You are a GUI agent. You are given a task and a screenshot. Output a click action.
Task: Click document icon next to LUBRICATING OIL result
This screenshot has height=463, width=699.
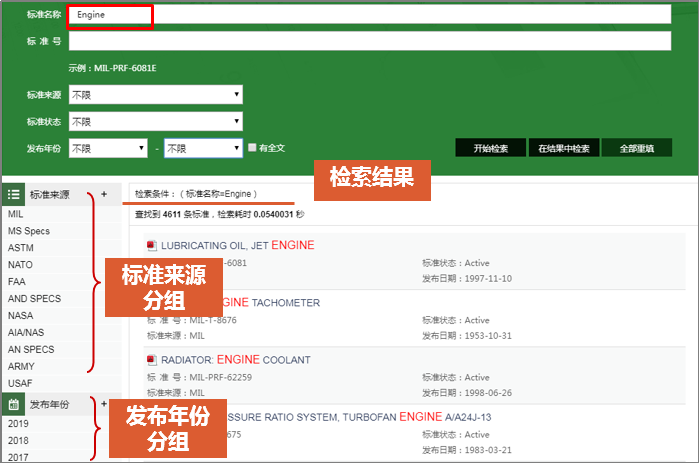click(150, 245)
